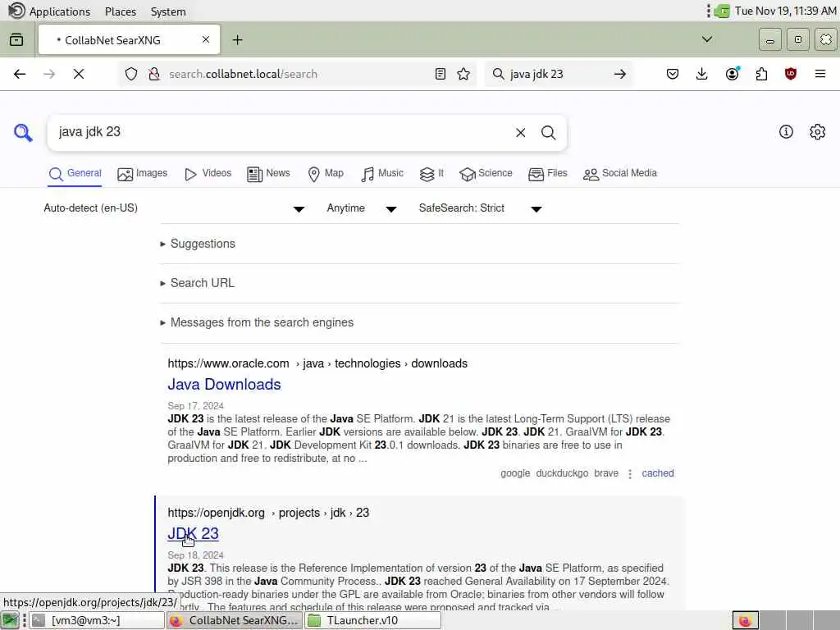Image resolution: width=840 pixels, height=630 pixels.
Task: Click the browser back arrow
Action: tap(20, 74)
